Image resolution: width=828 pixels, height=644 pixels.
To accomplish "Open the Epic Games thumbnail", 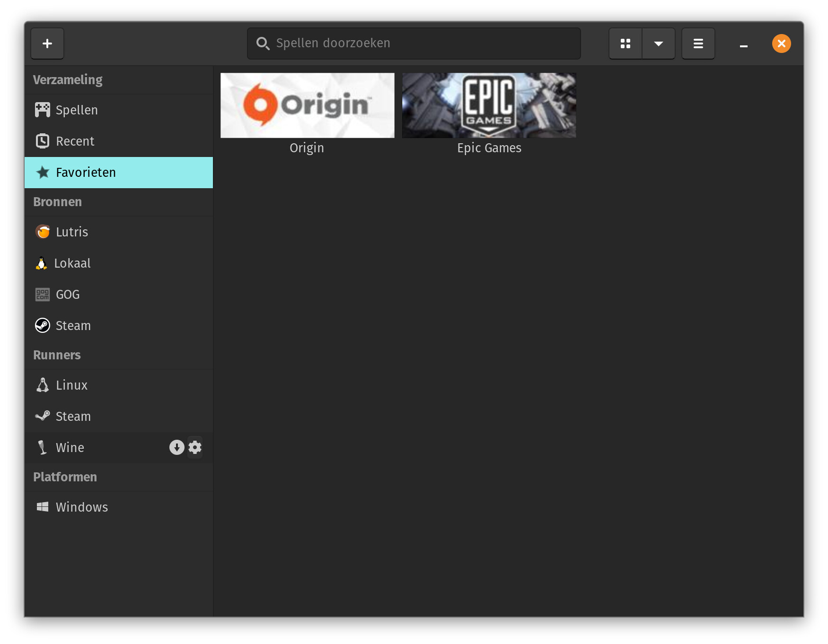I will pyautogui.click(x=489, y=105).
